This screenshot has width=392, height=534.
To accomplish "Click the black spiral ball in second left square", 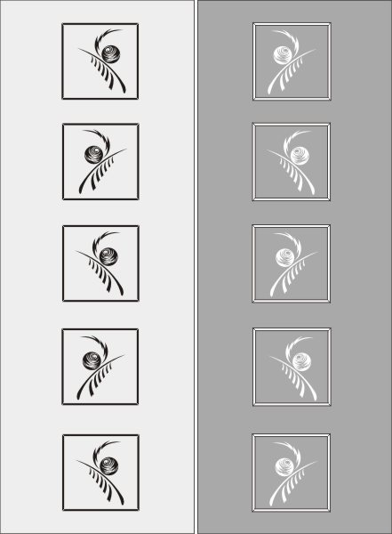I will coord(94,154).
